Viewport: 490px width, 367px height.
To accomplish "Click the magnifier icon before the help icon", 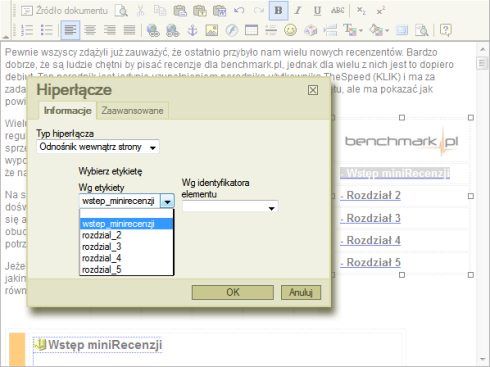I will pyautogui.click(x=422, y=30).
